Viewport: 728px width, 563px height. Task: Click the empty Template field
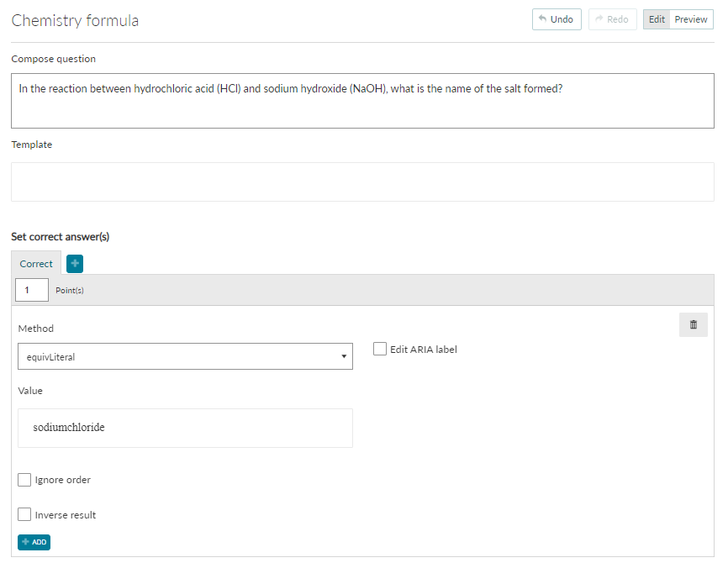click(362, 182)
